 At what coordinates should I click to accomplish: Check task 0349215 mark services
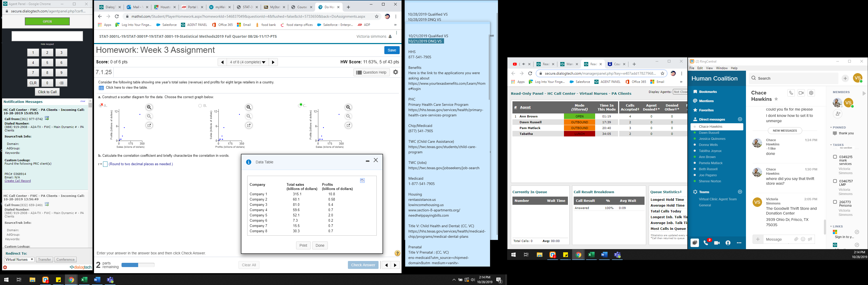[x=835, y=157]
